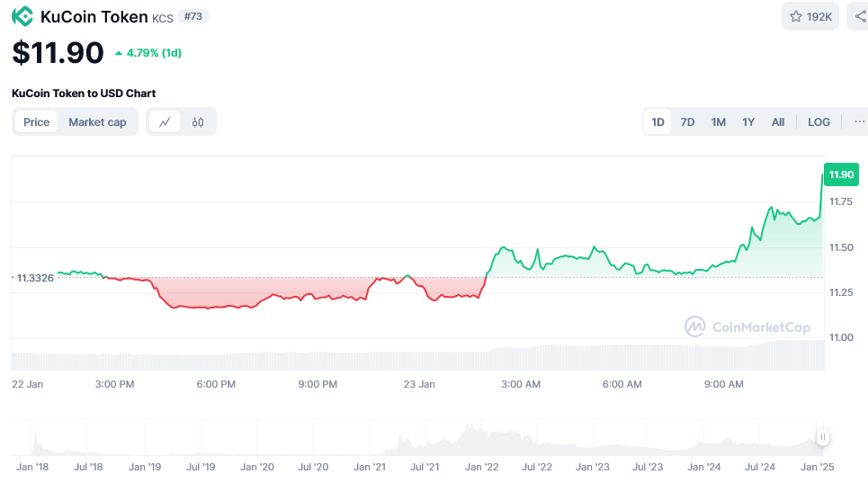Choose the All time range
This screenshot has height=483, width=868.
coord(778,121)
